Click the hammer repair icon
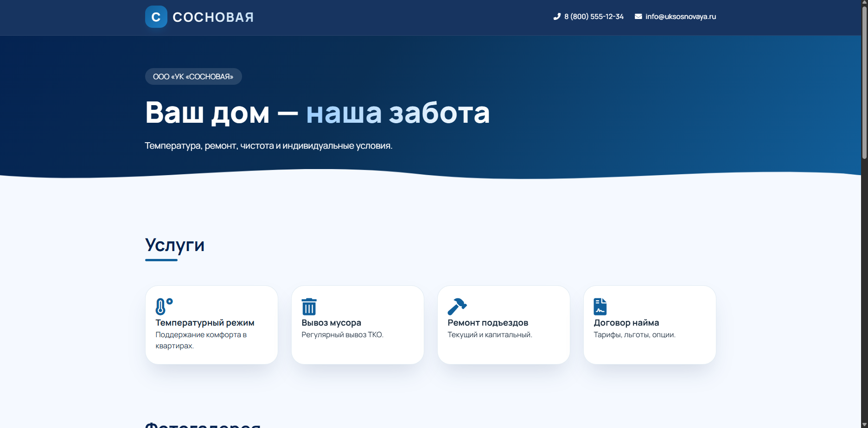 tap(457, 306)
